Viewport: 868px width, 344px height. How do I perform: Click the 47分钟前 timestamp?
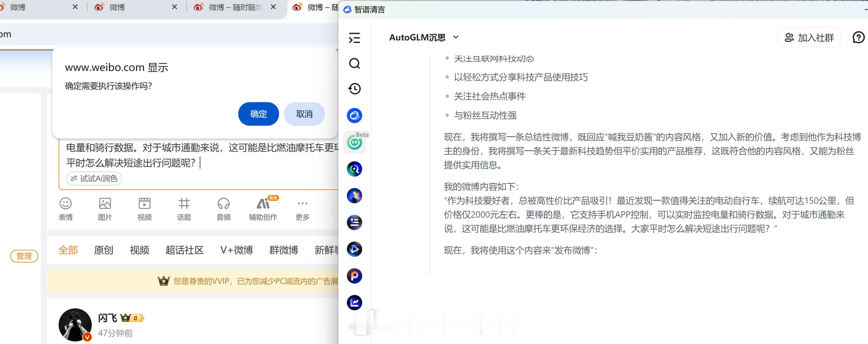115,333
